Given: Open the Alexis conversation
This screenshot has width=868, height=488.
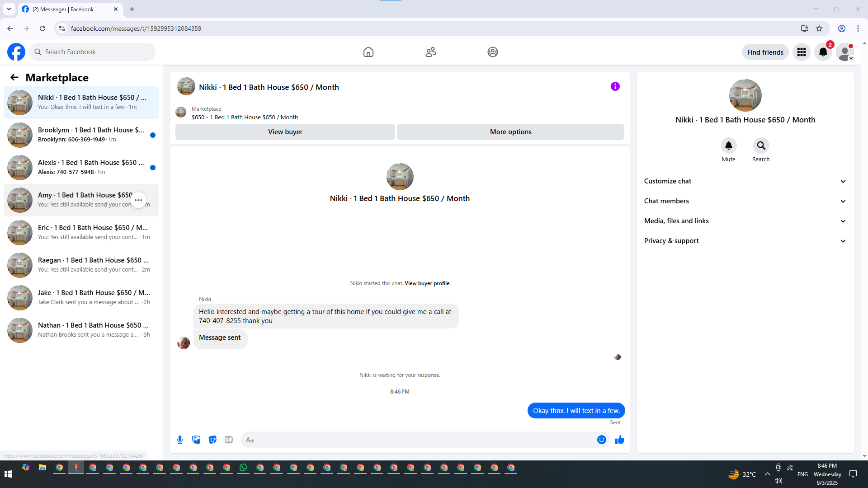Looking at the screenshot, I should coord(81,168).
